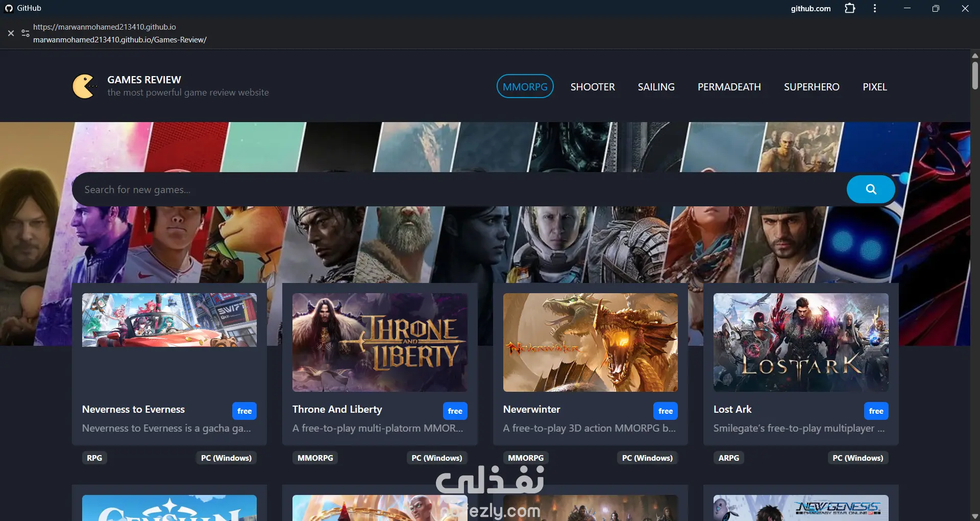
Task: Go to the SUPERHERO category
Action: pos(812,87)
